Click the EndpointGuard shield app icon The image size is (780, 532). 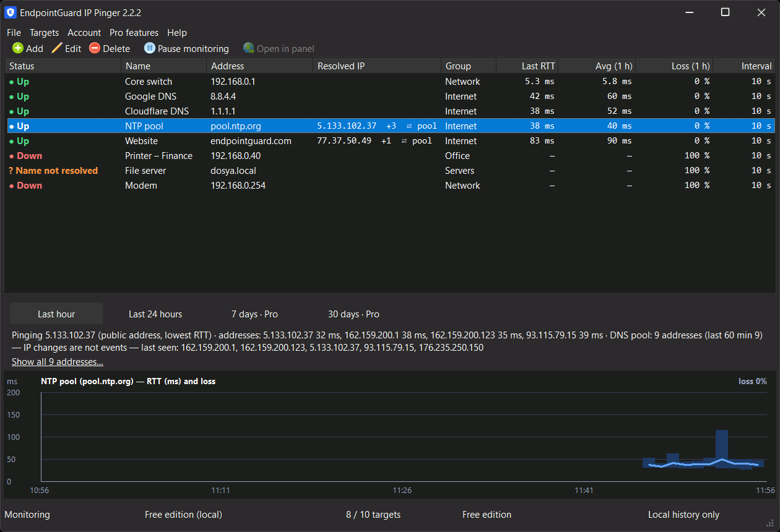coord(11,12)
